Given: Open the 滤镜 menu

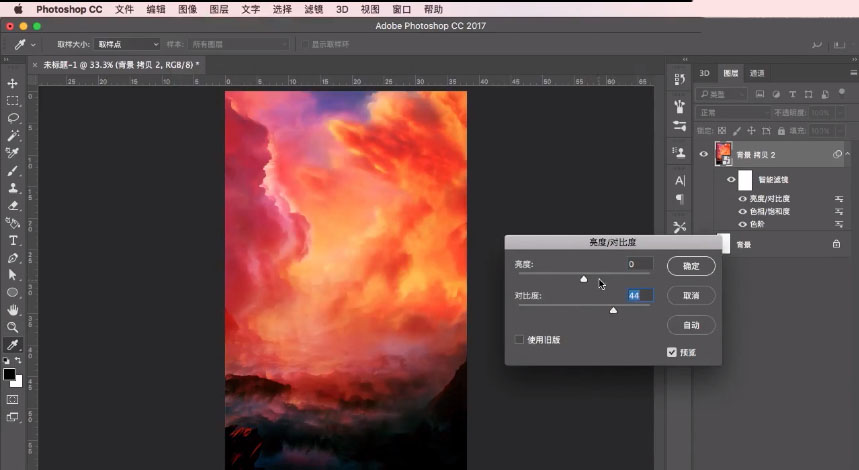Looking at the screenshot, I should (x=313, y=9).
